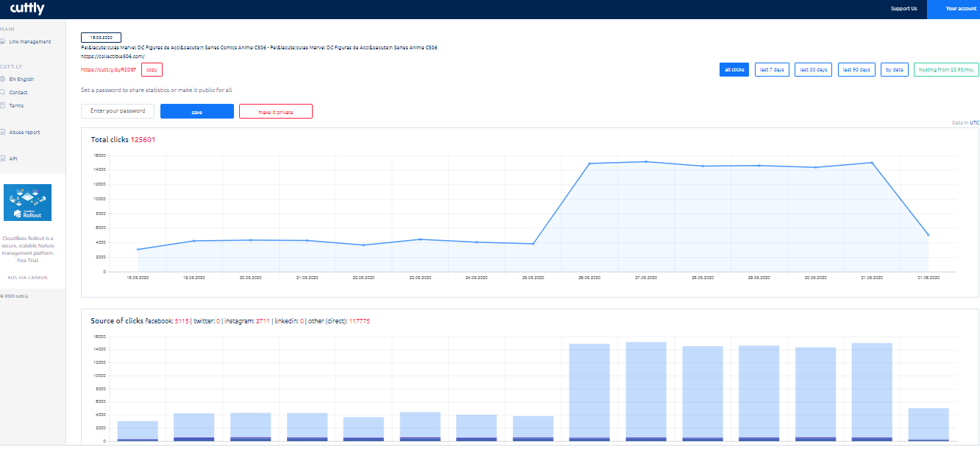Viewport: 980px width, 450px height.
Task: Click the tallest bar in Source of clicks
Action: pos(646,391)
